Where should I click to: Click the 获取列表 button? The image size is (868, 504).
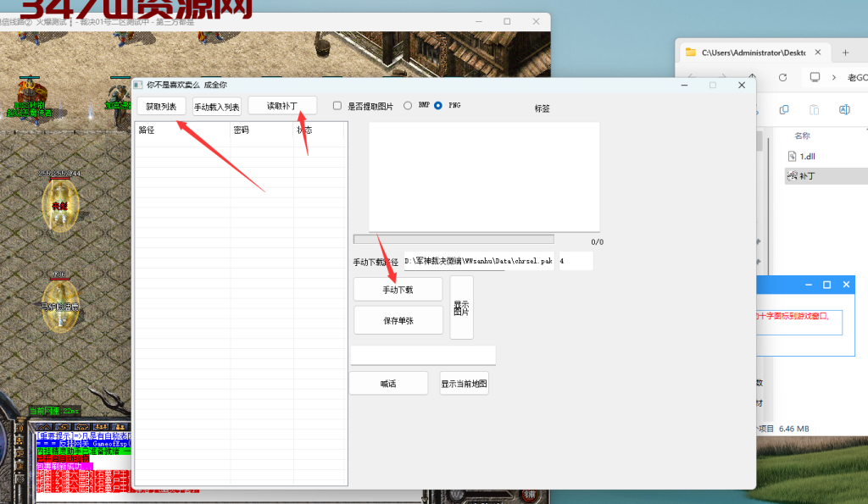click(161, 107)
